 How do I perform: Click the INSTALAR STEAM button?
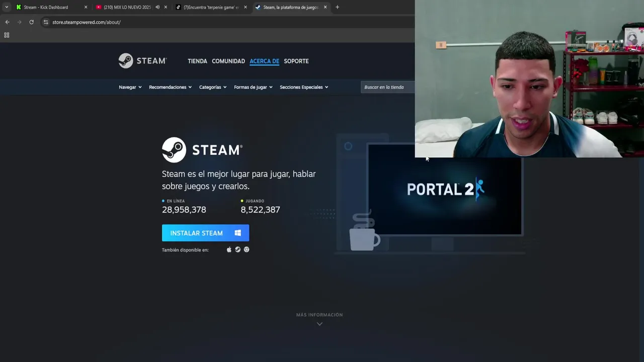[x=205, y=233]
